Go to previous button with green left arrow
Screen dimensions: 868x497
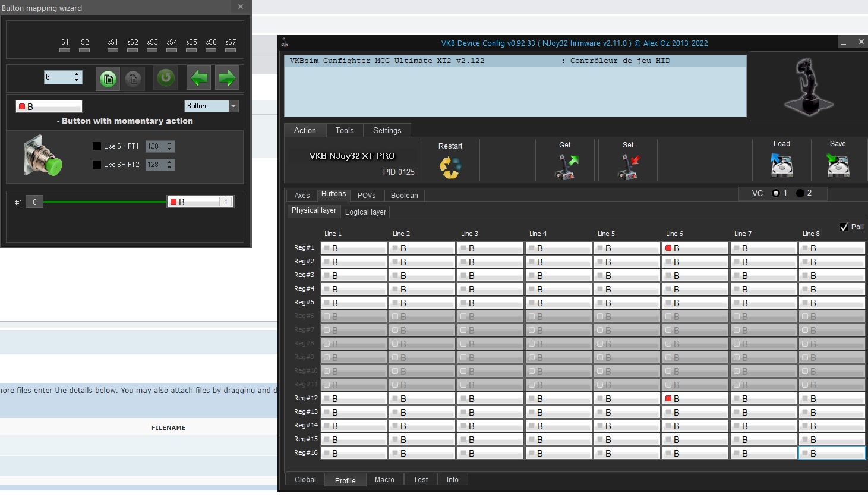(199, 78)
